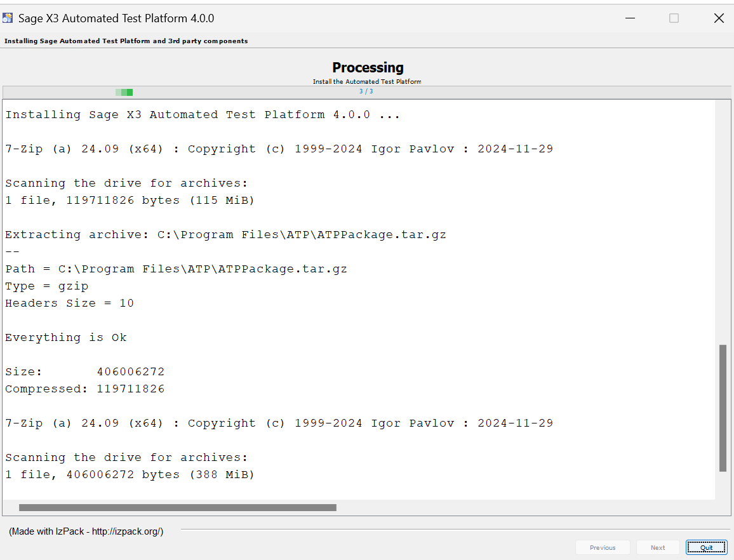This screenshot has width=734, height=560.
Task: Click the disabled Next button
Action: pyautogui.click(x=657, y=547)
